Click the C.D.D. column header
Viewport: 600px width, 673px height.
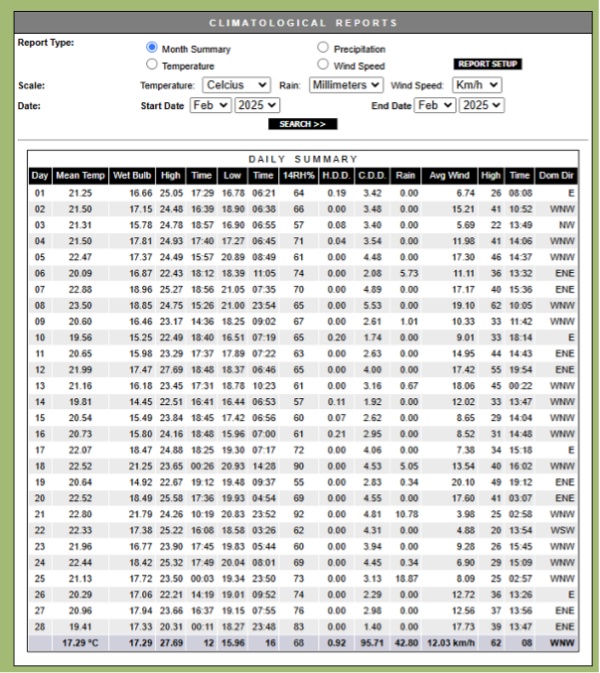pos(372,176)
